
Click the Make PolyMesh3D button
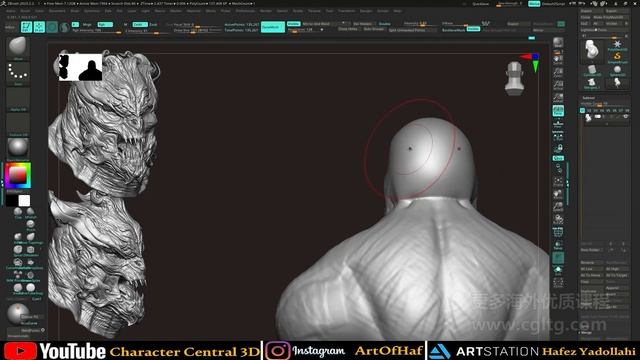(x=611, y=18)
